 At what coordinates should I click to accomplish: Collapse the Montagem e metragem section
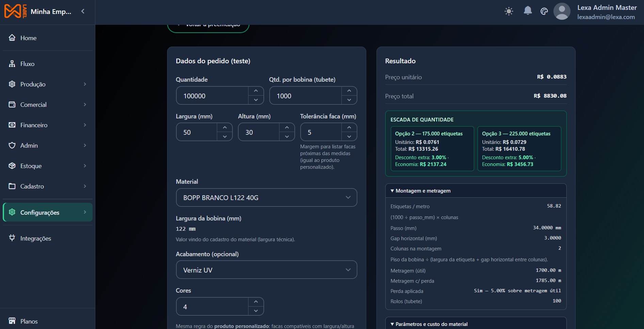[476, 191]
